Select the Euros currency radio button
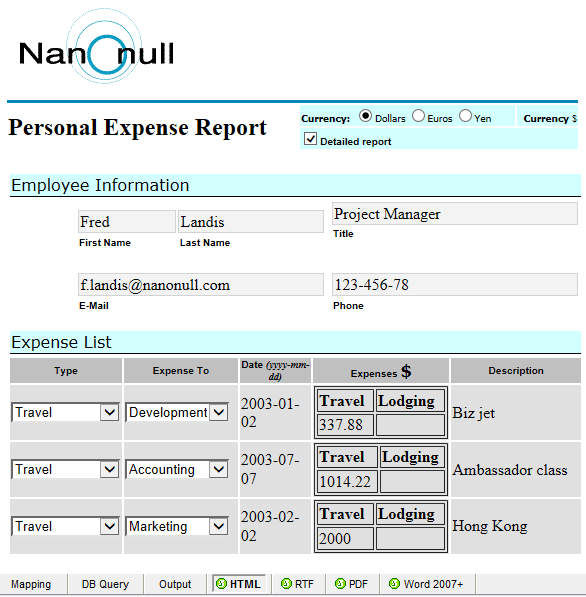Viewport: 586px width, 597px height. pos(418,116)
